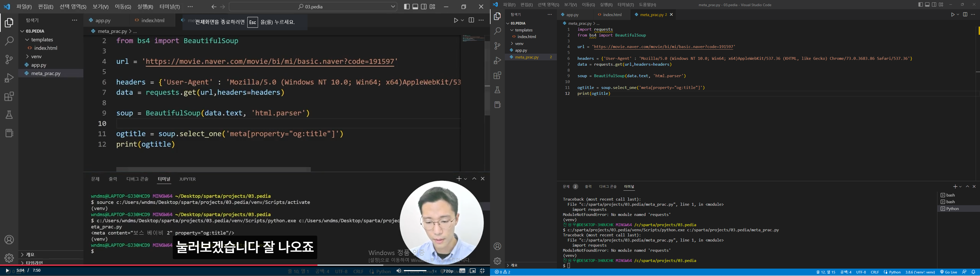Maximize terminal panel chevron in right window
The width and height of the screenshot is (980, 276).
(x=967, y=186)
